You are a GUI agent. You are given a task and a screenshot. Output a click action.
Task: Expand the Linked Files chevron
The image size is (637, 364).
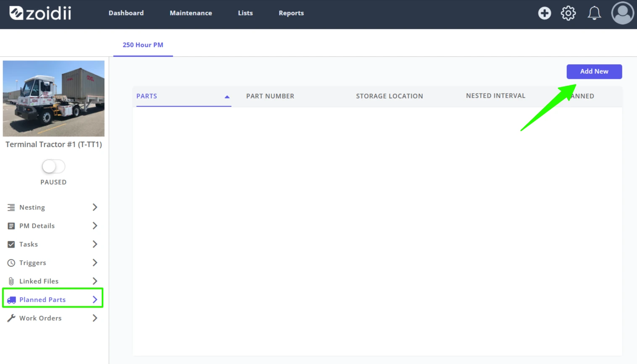tap(95, 281)
